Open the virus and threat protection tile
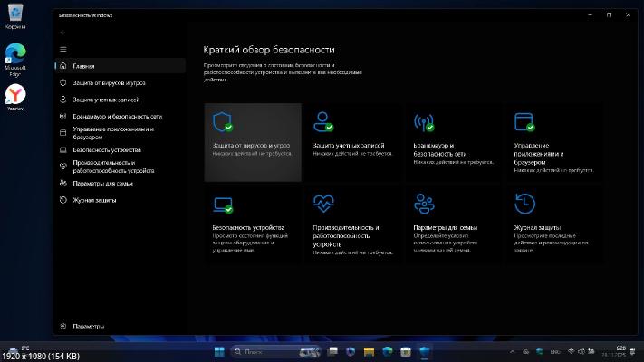Screen dimensions: 644x362 (x=253, y=142)
